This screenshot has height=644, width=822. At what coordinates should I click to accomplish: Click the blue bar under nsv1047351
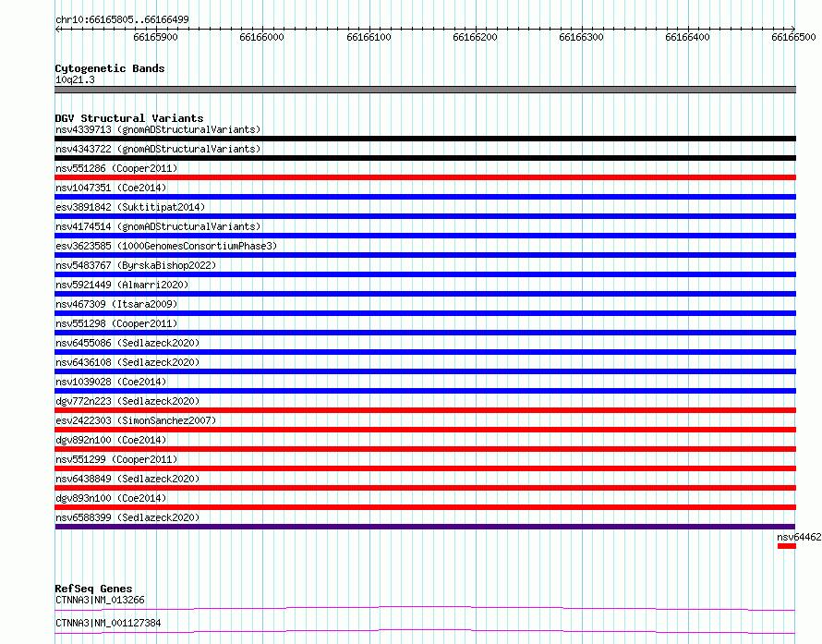point(425,197)
